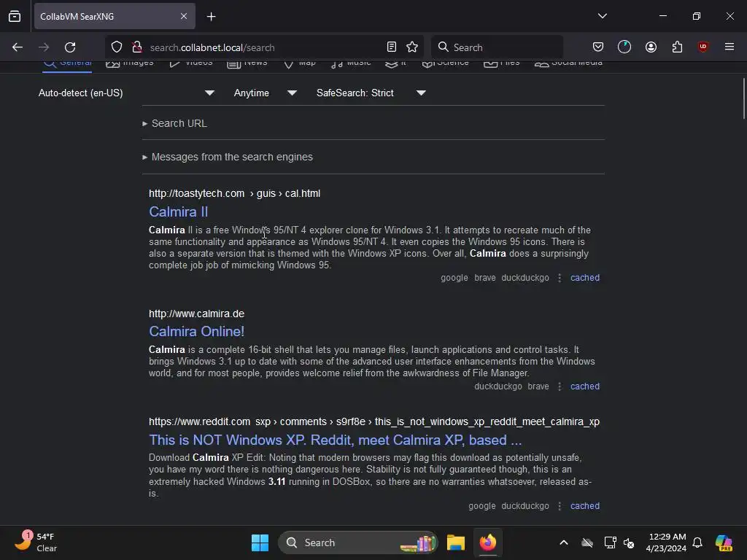Toggle reader view in the address bar

[x=392, y=47]
